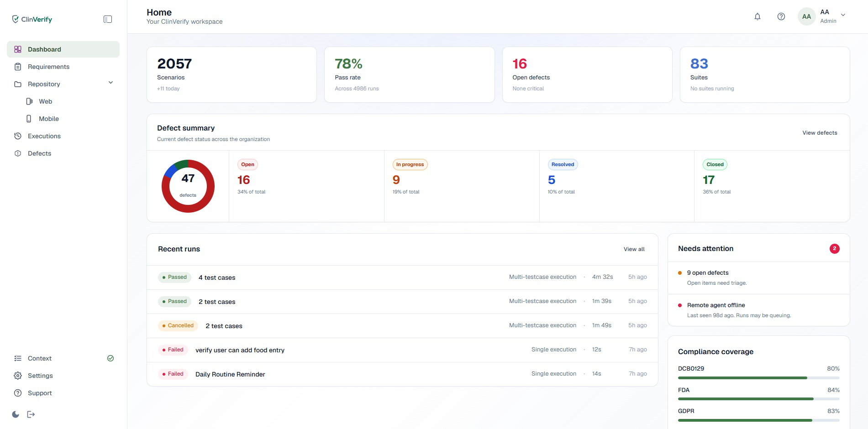Open Executions in sidebar
The width and height of the screenshot is (868, 429).
(x=63, y=136)
